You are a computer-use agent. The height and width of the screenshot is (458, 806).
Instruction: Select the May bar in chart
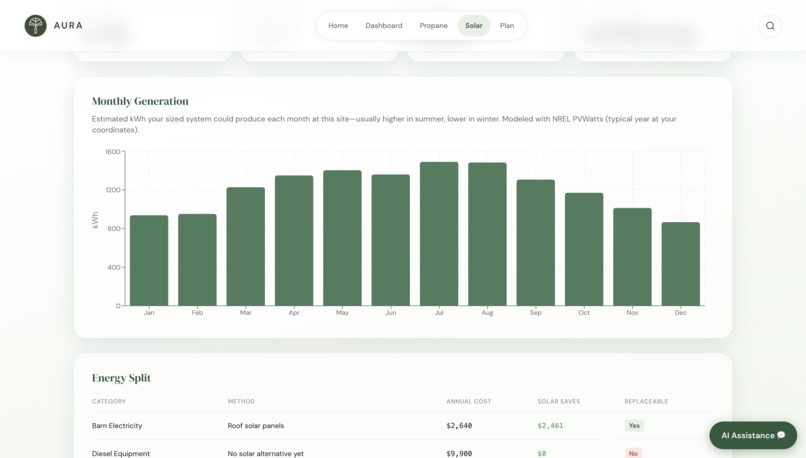tap(342, 238)
